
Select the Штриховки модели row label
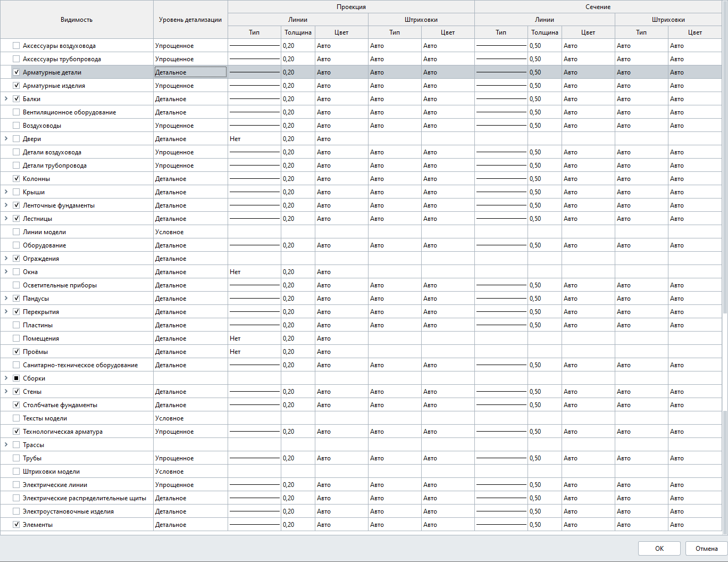(x=51, y=472)
